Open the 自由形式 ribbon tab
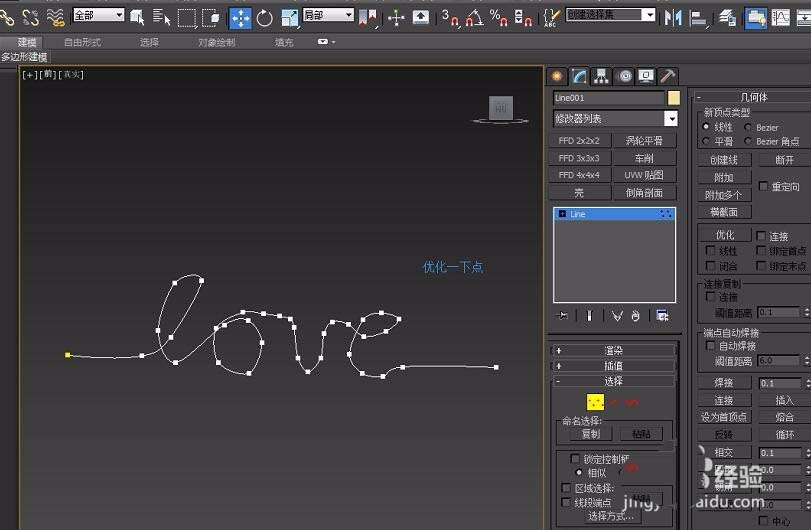Viewport: 811px width, 530px height. [82, 42]
